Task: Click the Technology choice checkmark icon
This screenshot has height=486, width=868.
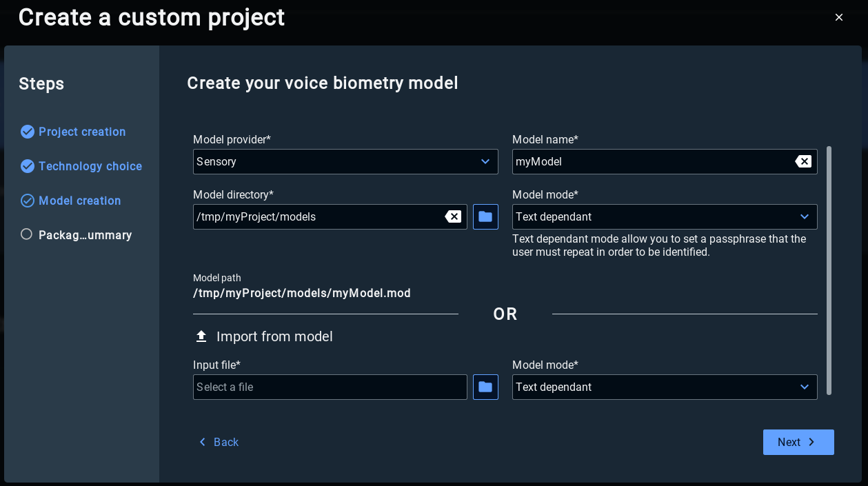Action: 28,166
